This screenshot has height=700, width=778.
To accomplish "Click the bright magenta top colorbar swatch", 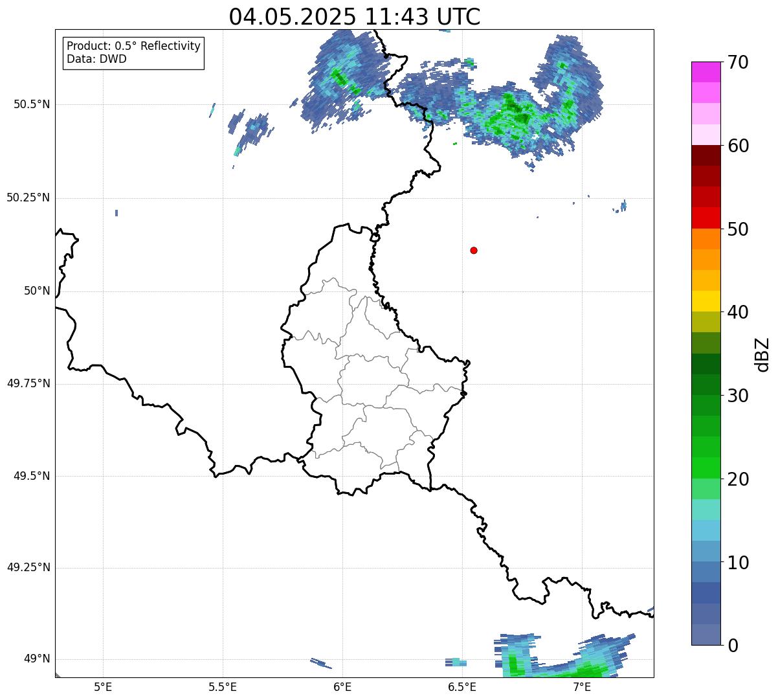I will click(x=706, y=72).
